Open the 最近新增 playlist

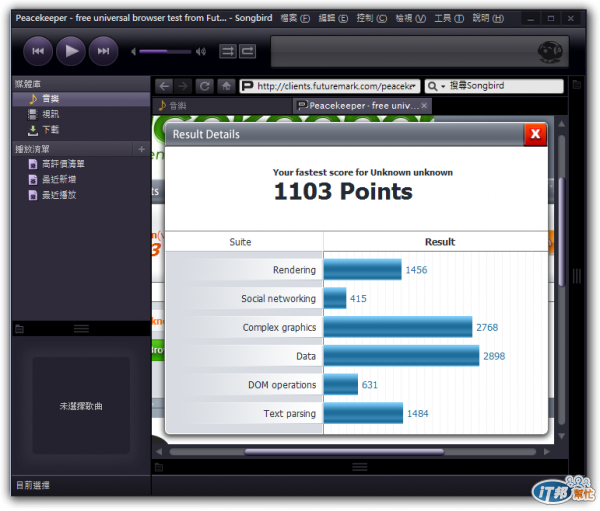[x=82, y=180]
